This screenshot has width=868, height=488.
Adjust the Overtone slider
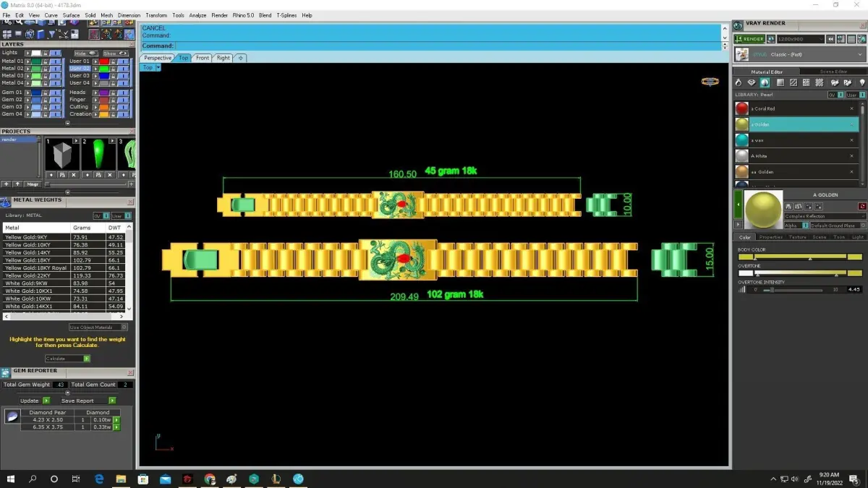800,273
